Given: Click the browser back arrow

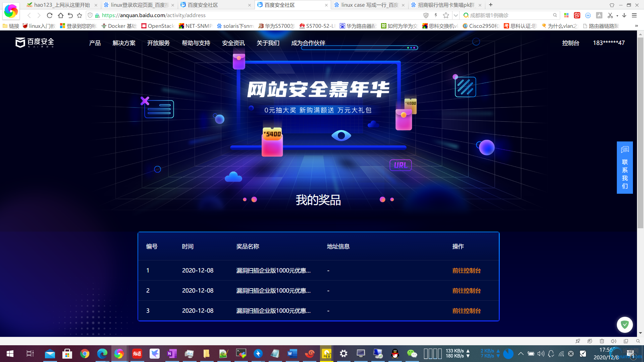Looking at the screenshot, I should click(x=29, y=15).
